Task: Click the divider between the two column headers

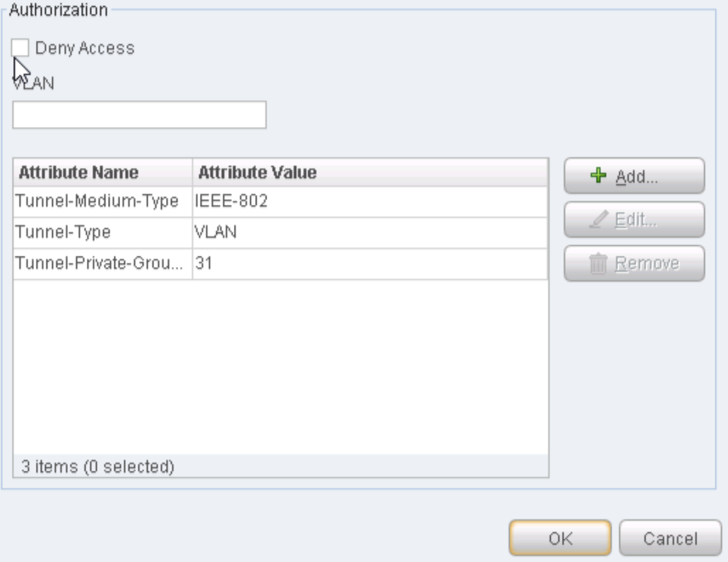Action: [192, 173]
